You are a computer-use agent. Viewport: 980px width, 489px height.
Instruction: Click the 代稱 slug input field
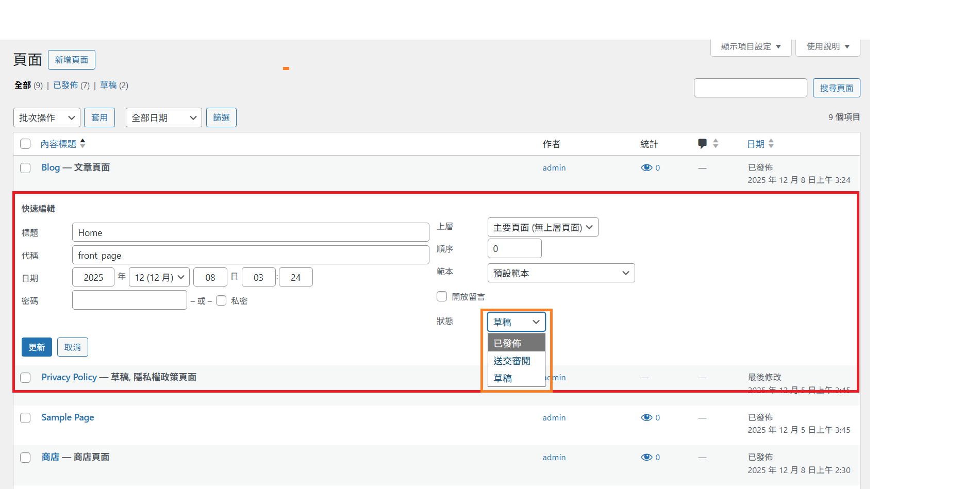251,255
